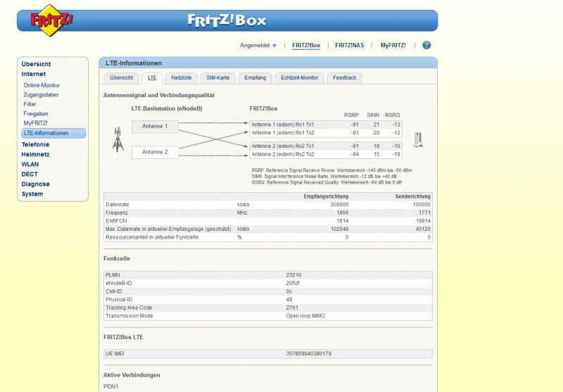Image resolution: width=563 pixels, height=392 pixels.
Task: Click Ressourcenanteil in aktueller Funkzelle label
Action: click(152, 237)
